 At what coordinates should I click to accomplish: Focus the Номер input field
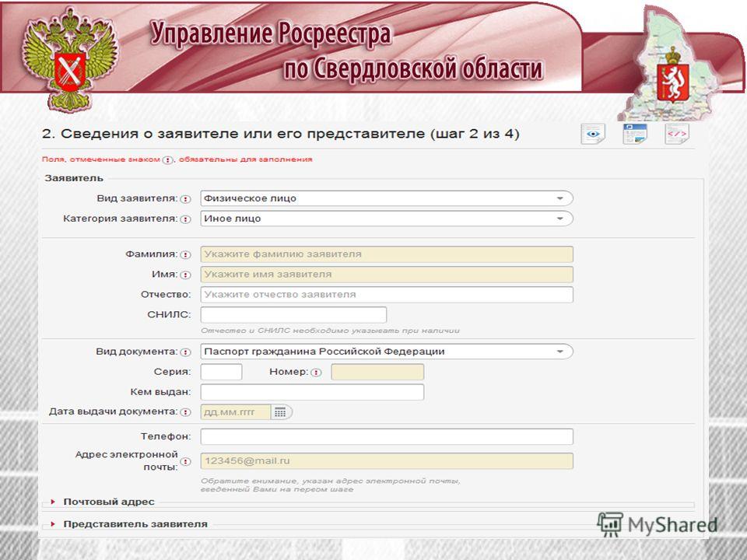[x=377, y=372]
